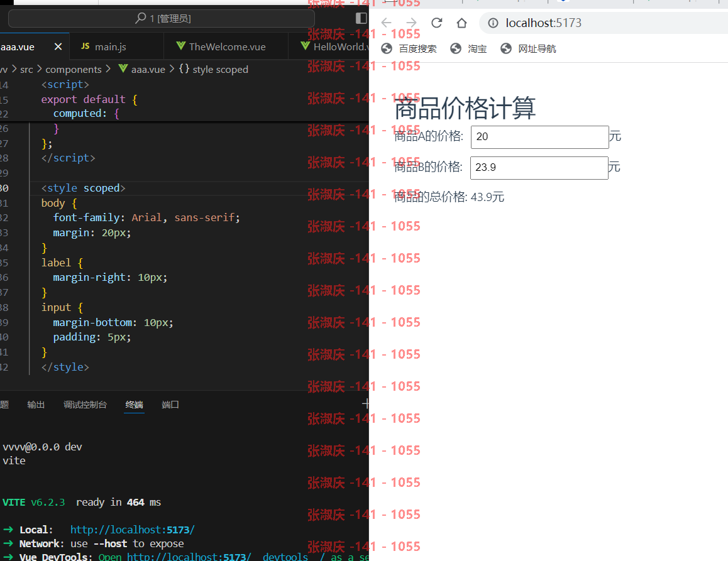The height and width of the screenshot is (561, 728).
Task: Click the browser home icon
Action: (461, 23)
